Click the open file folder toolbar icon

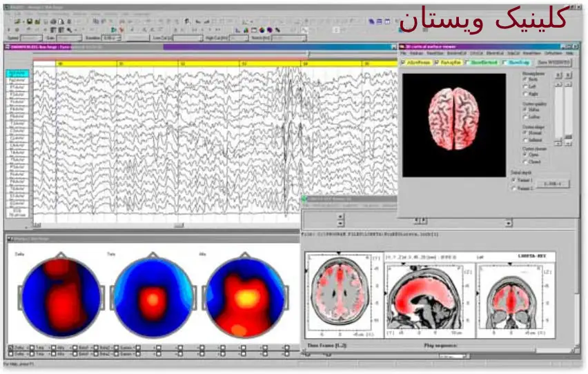tap(17, 22)
